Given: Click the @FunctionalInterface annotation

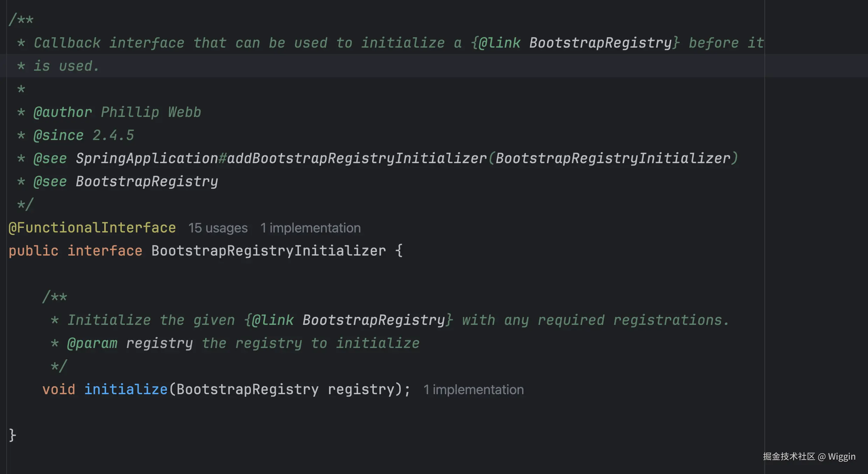Looking at the screenshot, I should (x=92, y=228).
